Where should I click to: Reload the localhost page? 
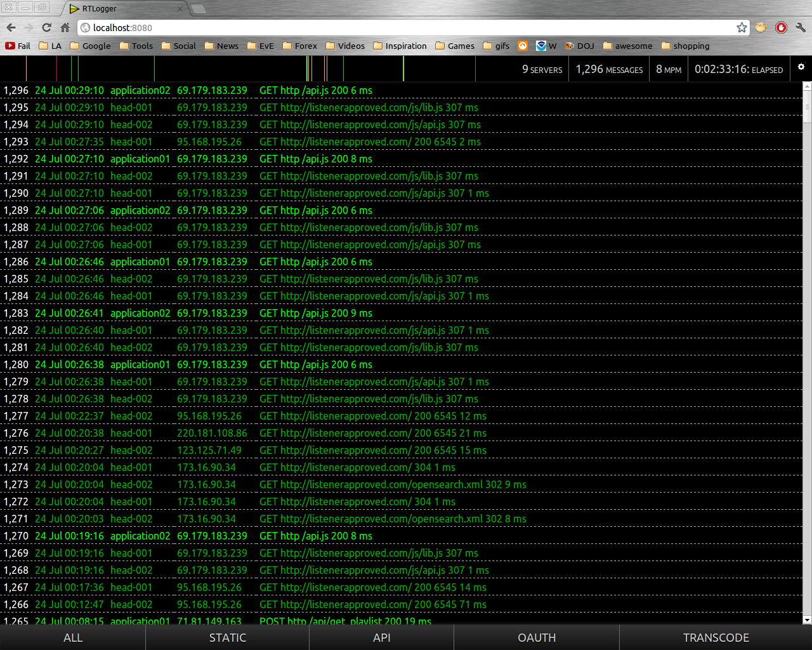pyautogui.click(x=46, y=27)
